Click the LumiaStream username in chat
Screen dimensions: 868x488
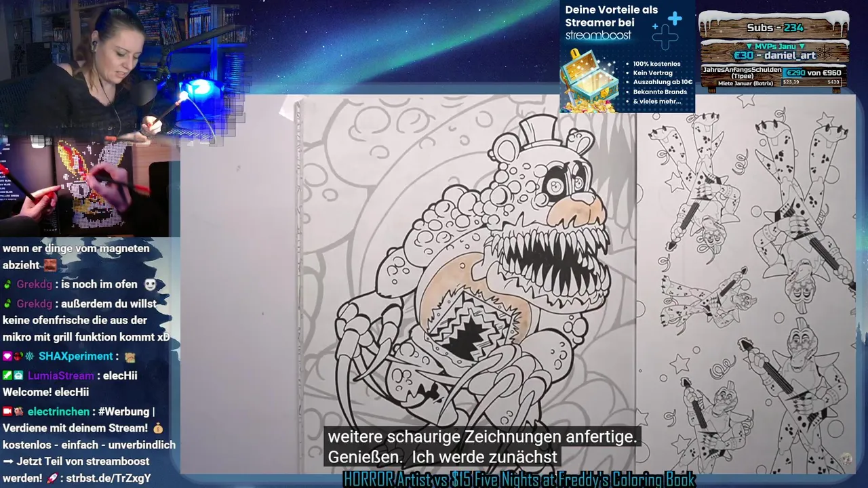pos(60,376)
